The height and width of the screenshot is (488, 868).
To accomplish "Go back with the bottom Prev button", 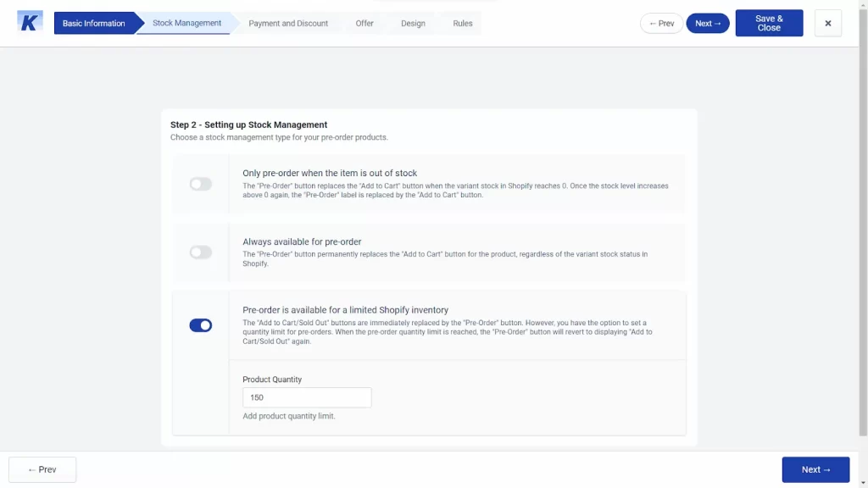I will 42,469.
